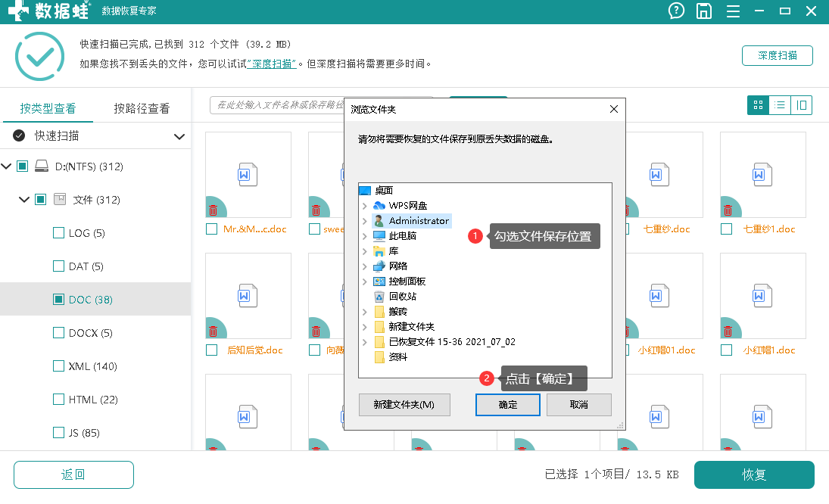Check the DOCX (5) checkbox

pos(59,333)
